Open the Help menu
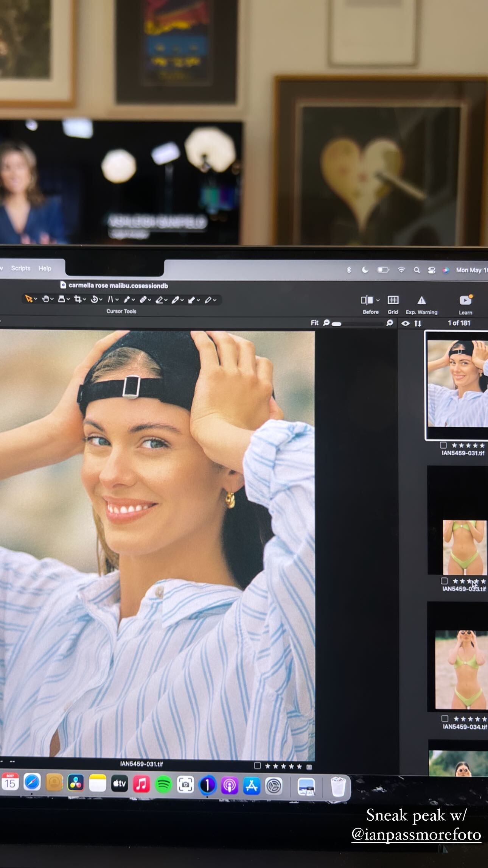The height and width of the screenshot is (868, 488). [45, 268]
